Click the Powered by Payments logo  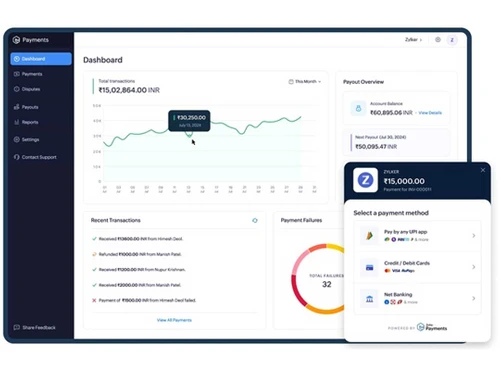coord(432,327)
